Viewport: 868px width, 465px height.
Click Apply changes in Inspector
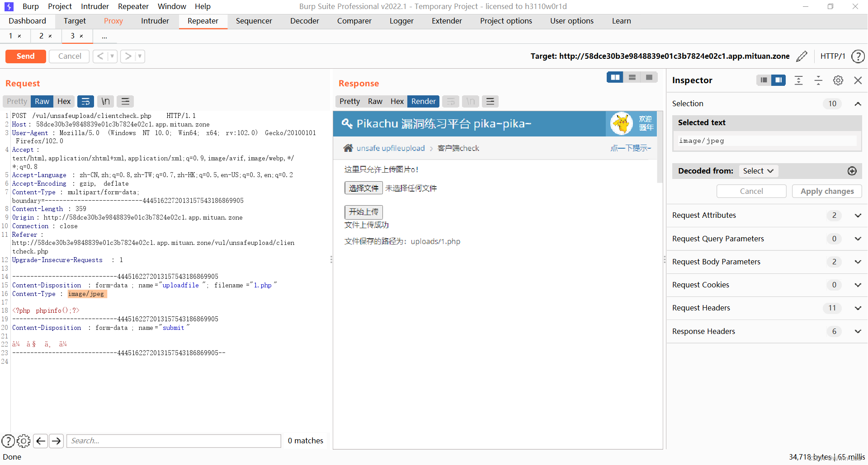coord(827,191)
